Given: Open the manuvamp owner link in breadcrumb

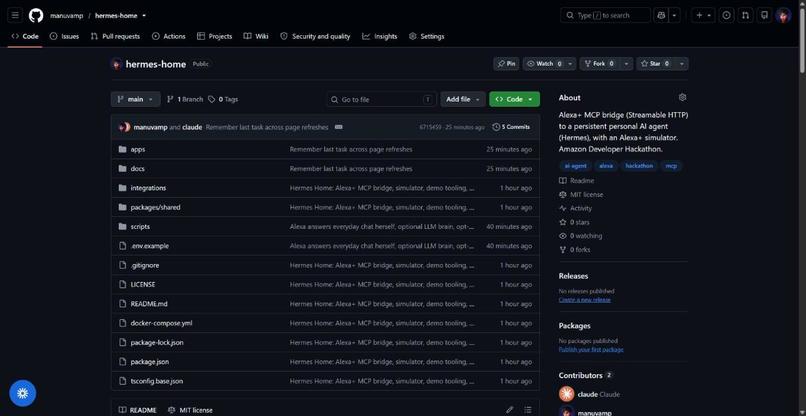Looking at the screenshot, I should [x=67, y=15].
